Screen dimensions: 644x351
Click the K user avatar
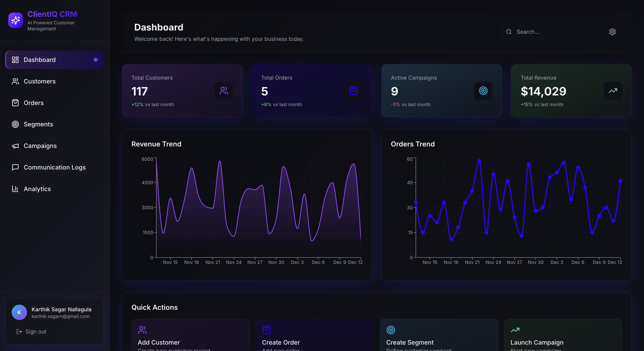pos(19,312)
